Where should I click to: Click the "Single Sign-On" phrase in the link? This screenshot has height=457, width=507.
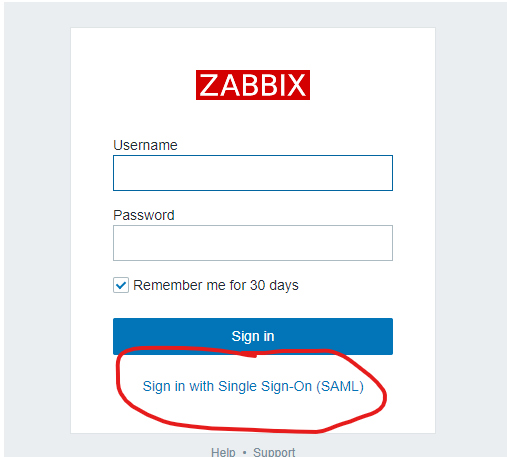click(265, 386)
